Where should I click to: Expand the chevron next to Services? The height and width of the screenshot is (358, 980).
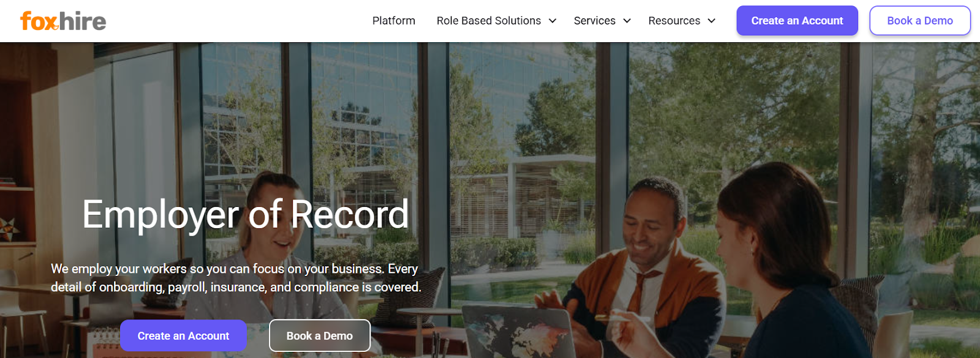pyautogui.click(x=627, y=21)
